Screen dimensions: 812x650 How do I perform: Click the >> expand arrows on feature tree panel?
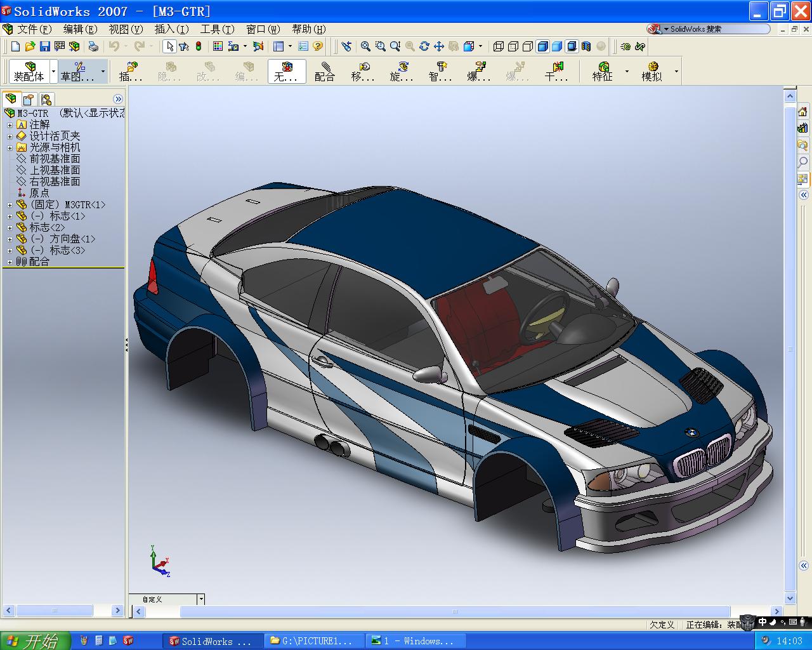(x=118, y=99)
